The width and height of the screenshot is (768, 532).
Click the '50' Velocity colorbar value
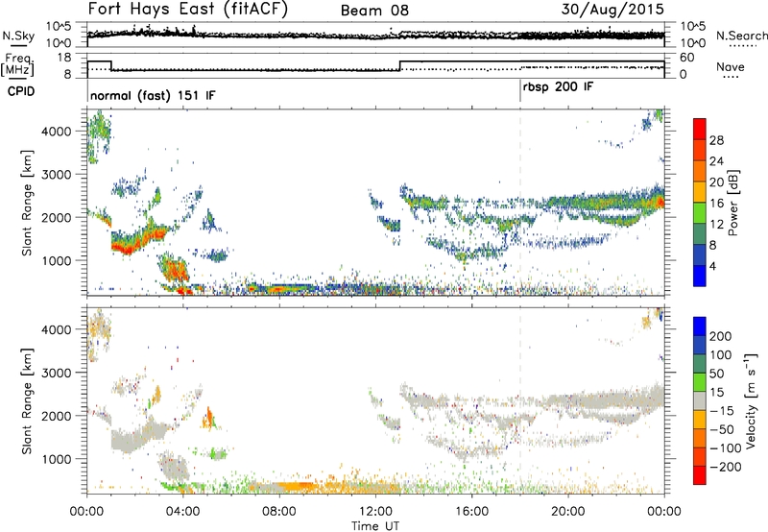[716, 374]
